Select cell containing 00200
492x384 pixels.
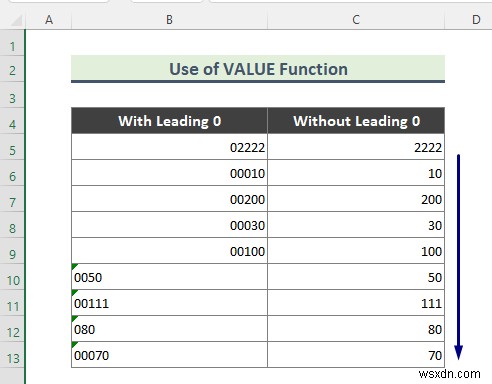(x=169, y=199)
